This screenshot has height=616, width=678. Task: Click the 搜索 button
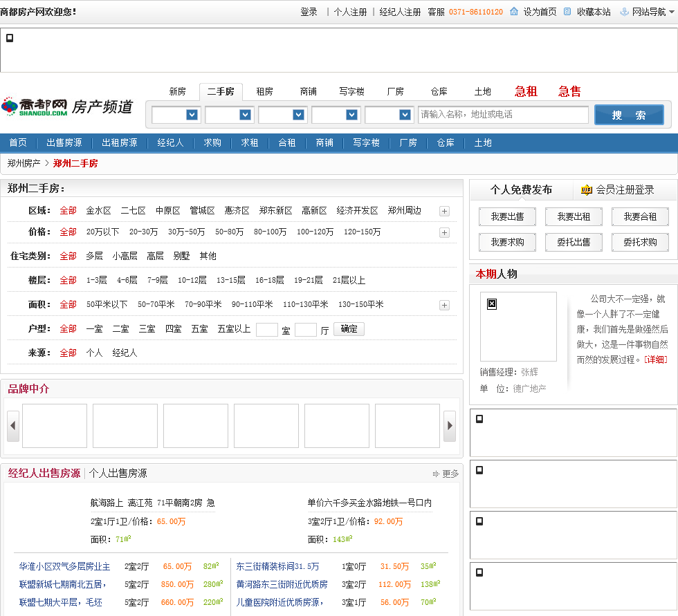[x=628, y=115]
